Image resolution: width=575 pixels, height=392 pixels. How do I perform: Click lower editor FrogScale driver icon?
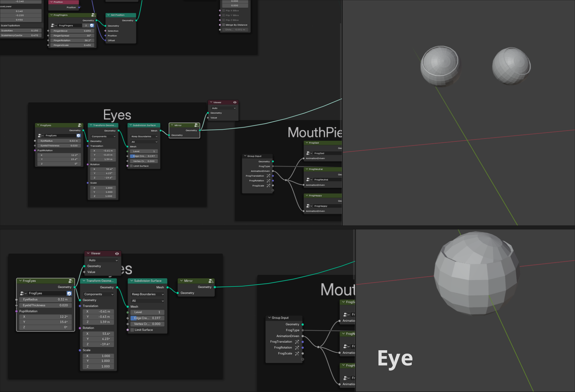coord(297,354)
